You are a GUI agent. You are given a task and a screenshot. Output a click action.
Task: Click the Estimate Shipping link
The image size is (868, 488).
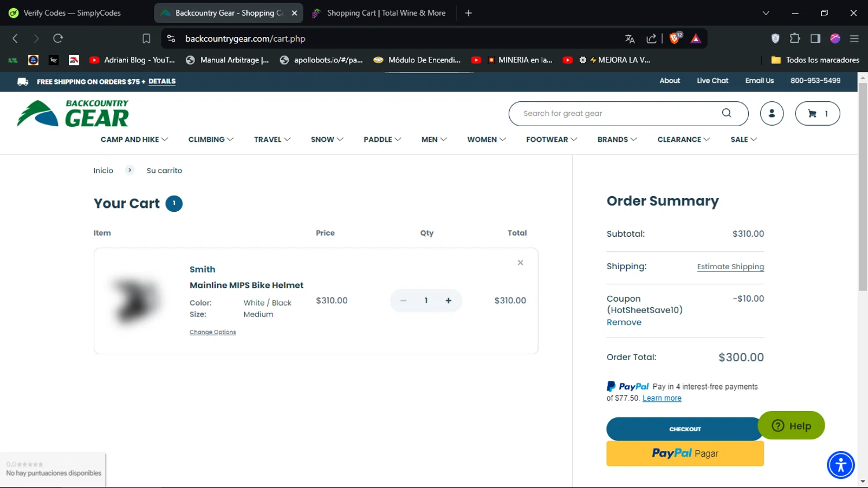(730, 267)
